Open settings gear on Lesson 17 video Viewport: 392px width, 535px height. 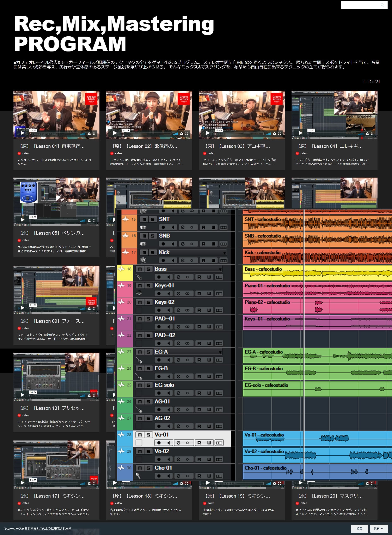[89, 483]
